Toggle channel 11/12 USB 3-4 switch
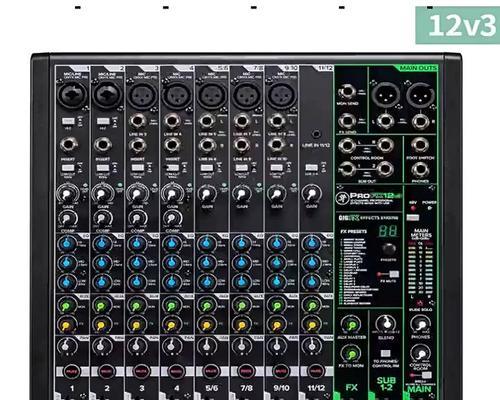The image size is (500, 400). [x=311, y=168]
